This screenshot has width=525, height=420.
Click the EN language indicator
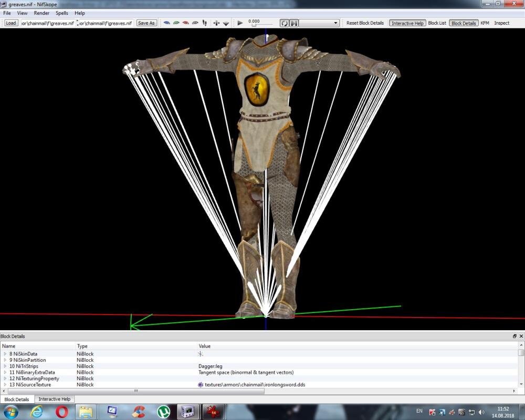pos(419,411)
